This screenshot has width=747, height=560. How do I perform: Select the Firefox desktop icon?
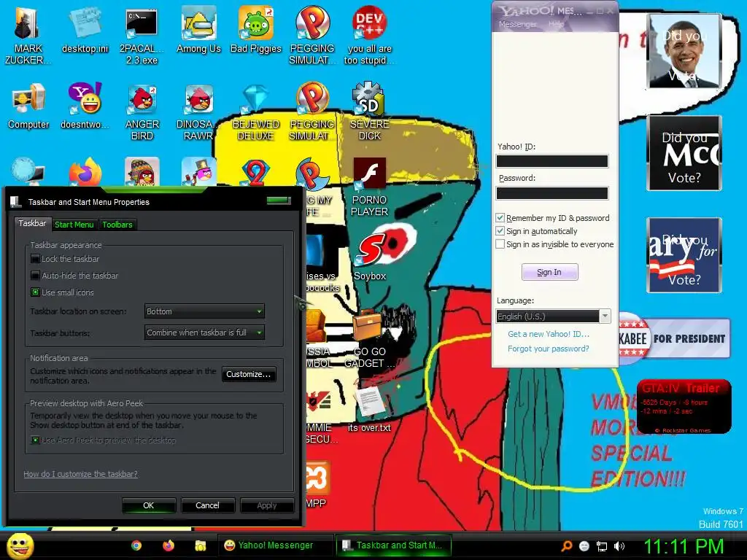[x=85, y=171]
